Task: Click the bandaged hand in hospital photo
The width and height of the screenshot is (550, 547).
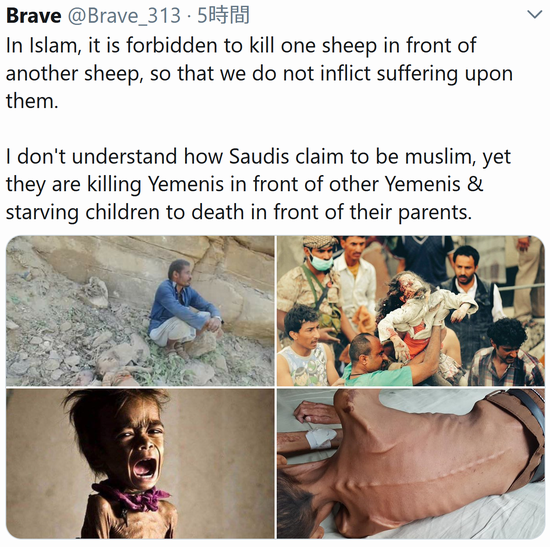Action: click(321, 438)
